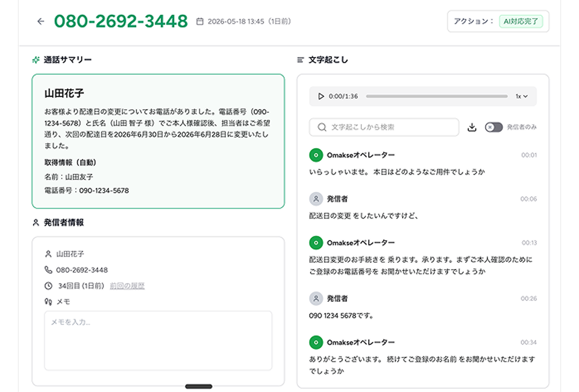Click the 文字起こしから検索 search field
The width and height of the screenshot is (579, 392).
tap(384, 127)
